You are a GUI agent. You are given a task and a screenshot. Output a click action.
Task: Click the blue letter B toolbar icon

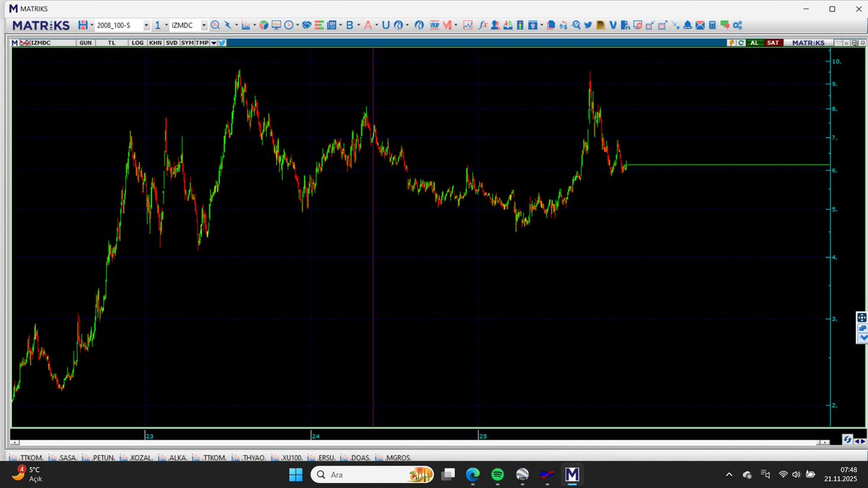[x=349, y=25]
